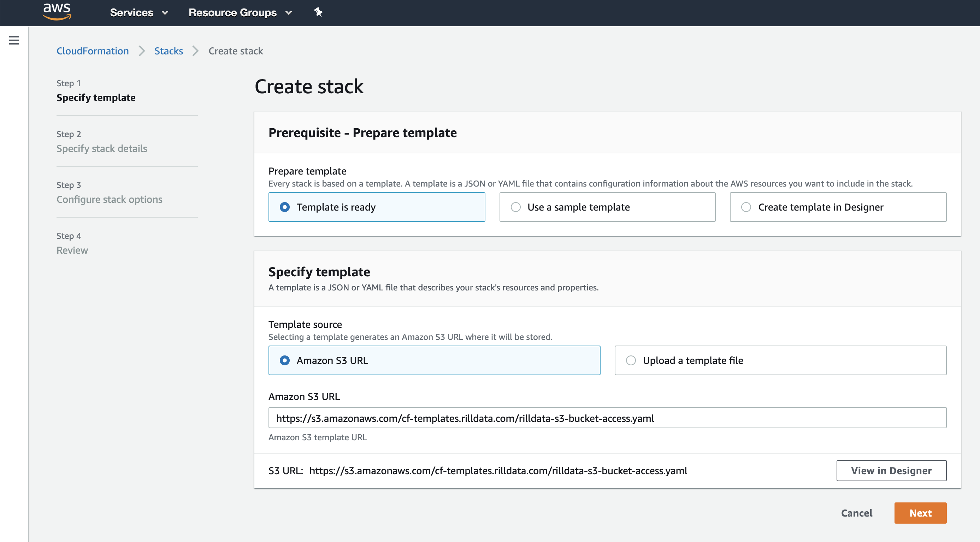Select Step 1 Specify template
This screenshot has width=980, height=542.
tap(96, 91)
